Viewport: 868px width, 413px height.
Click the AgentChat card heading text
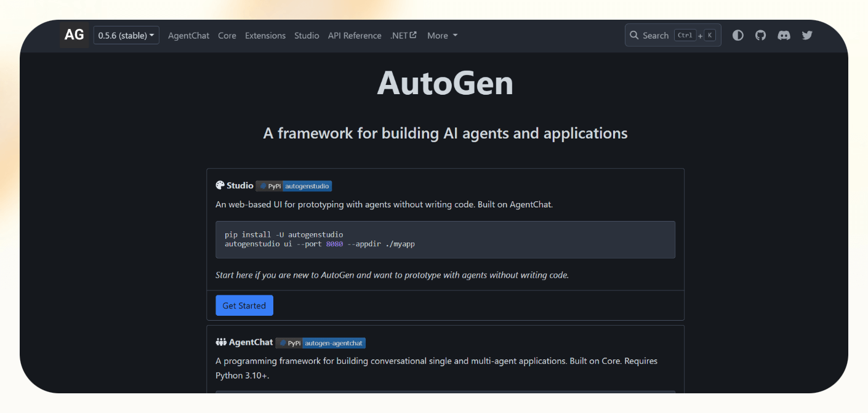(x=251, y=342)
